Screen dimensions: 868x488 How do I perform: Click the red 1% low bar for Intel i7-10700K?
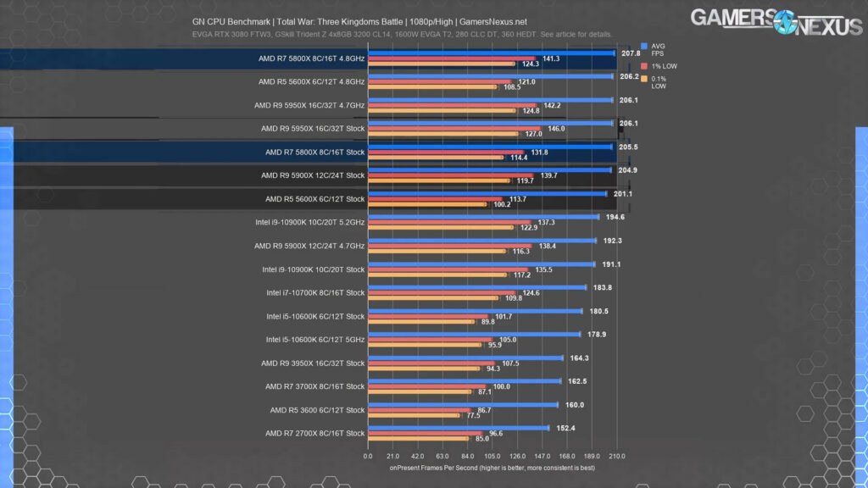(x=442, y=292)
